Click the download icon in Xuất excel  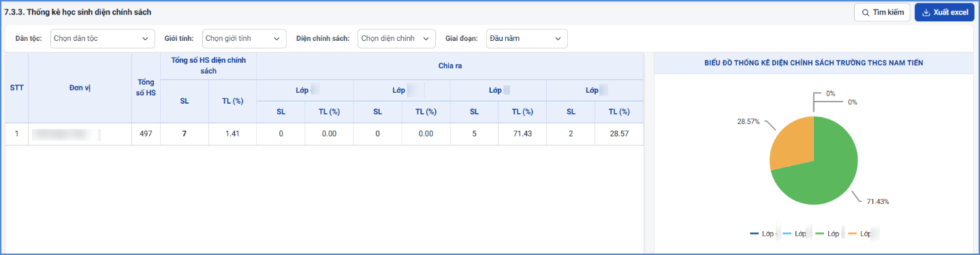[x=926, y=12]
